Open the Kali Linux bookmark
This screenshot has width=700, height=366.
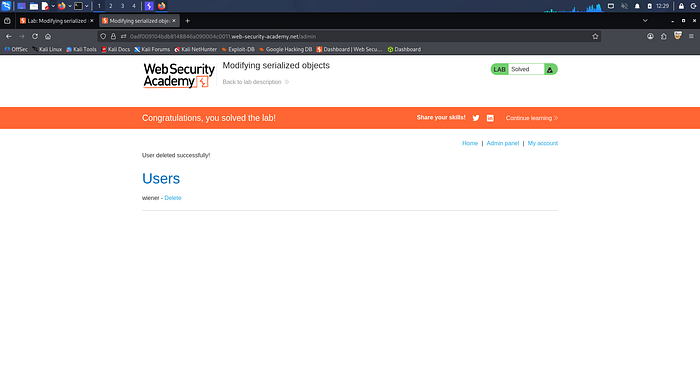[47, 49]
